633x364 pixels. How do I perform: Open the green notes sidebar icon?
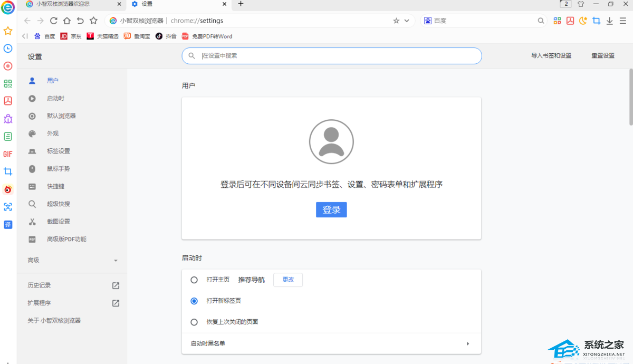8,136
